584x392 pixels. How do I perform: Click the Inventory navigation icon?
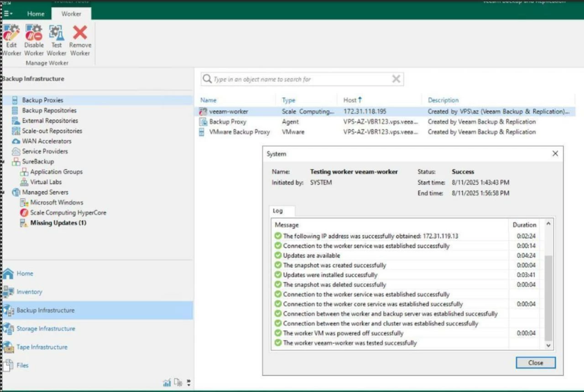click(8, 292)
